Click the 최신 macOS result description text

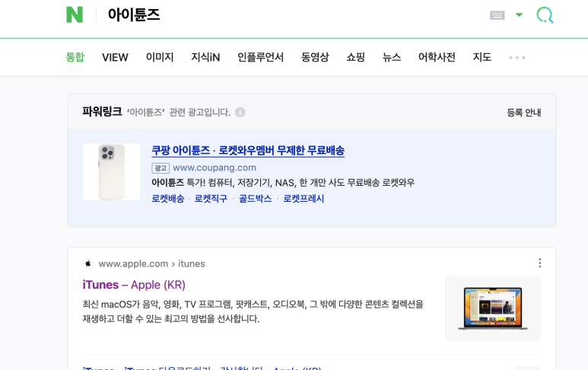[253, 311]
